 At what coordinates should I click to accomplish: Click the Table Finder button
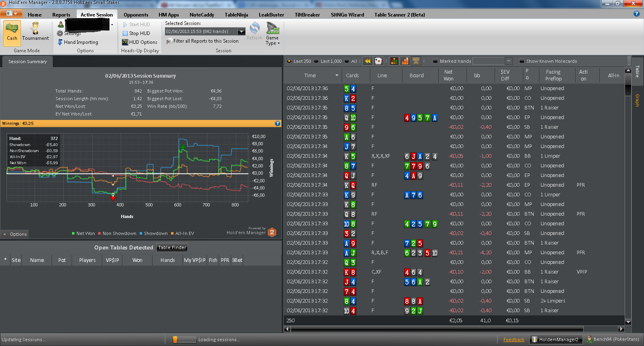click(x=172, y=247)
